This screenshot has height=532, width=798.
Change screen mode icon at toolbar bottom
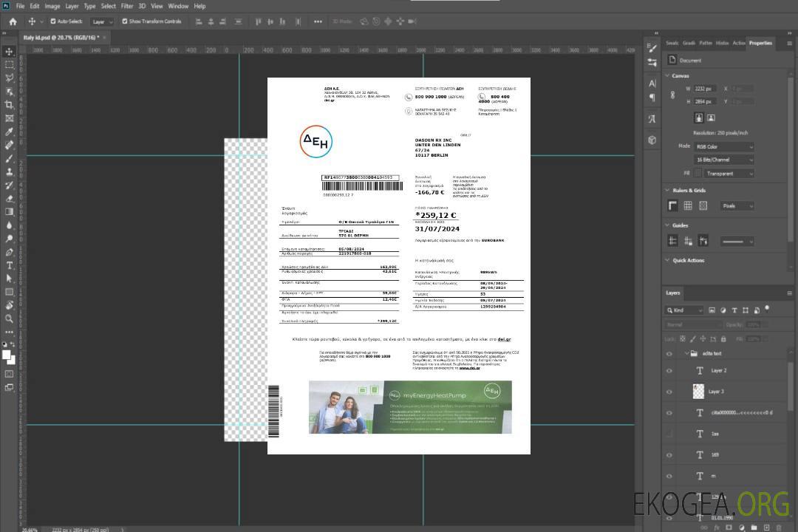9,387
